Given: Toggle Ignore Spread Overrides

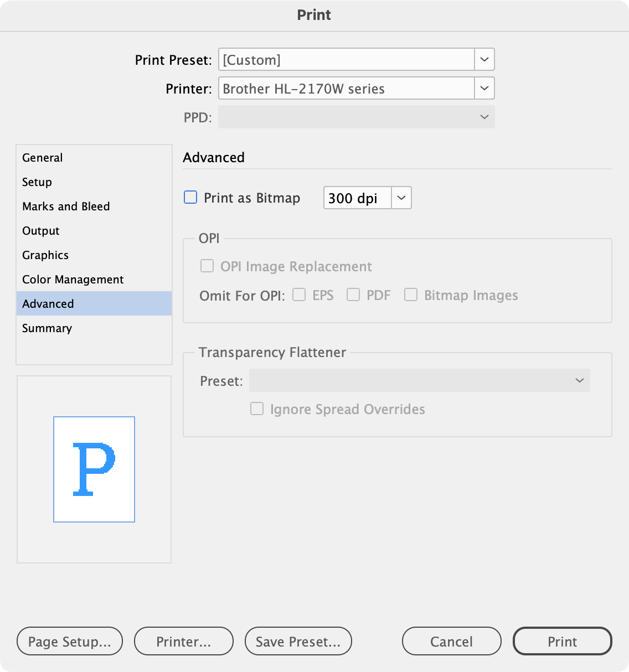Looking at the screenshot, I should (256, 409).
